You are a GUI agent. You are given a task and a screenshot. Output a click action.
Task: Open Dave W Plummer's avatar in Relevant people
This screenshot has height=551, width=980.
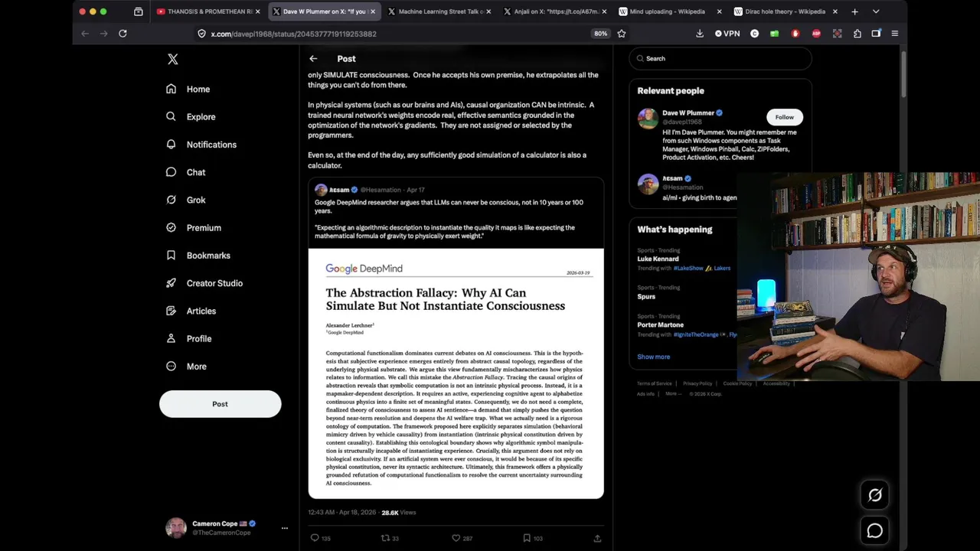tap(648, 119)
